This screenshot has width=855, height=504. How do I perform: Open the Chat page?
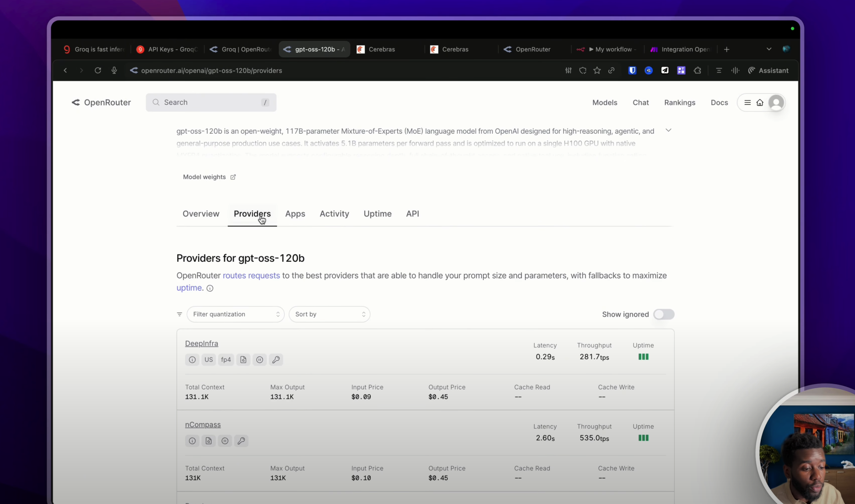(x=641, y=103)
